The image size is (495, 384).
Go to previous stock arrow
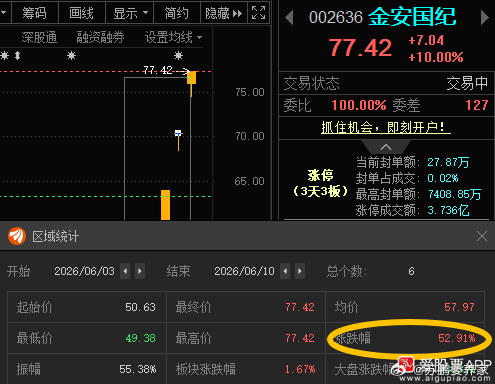point(289,17)
